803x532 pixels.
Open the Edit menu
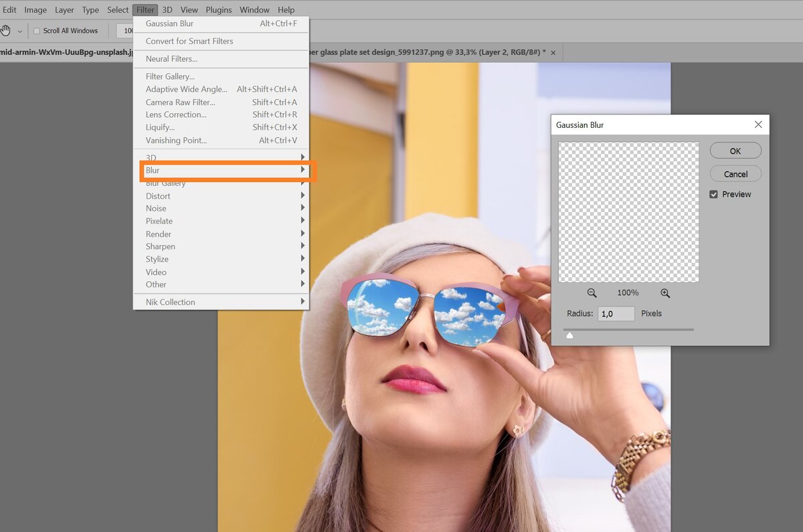(9, 10)
